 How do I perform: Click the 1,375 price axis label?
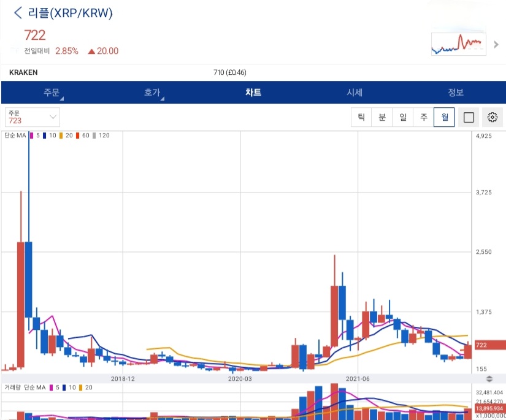coord(484,312)
